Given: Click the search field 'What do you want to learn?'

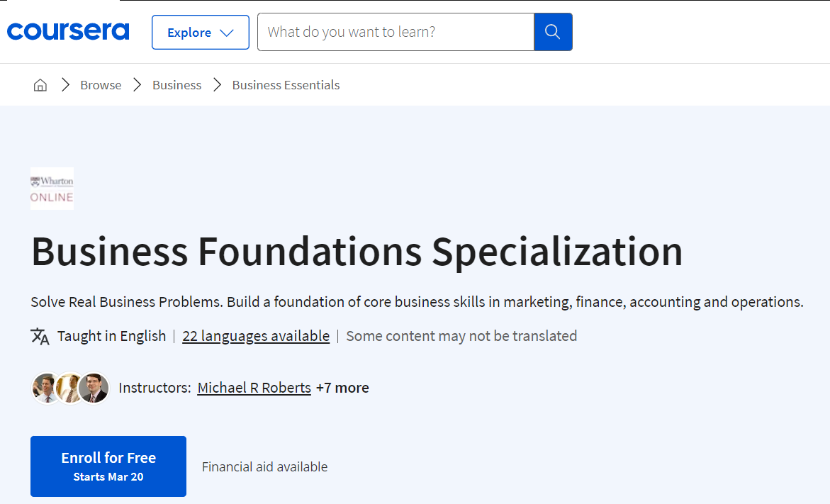Looking at the screenshot, I should pyautogui.click(x=396, y=32).
